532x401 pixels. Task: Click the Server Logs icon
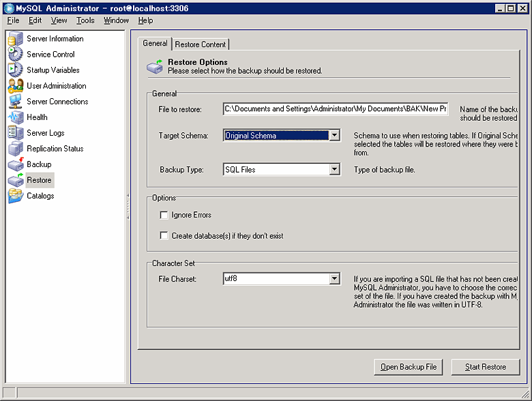[15, 133]
